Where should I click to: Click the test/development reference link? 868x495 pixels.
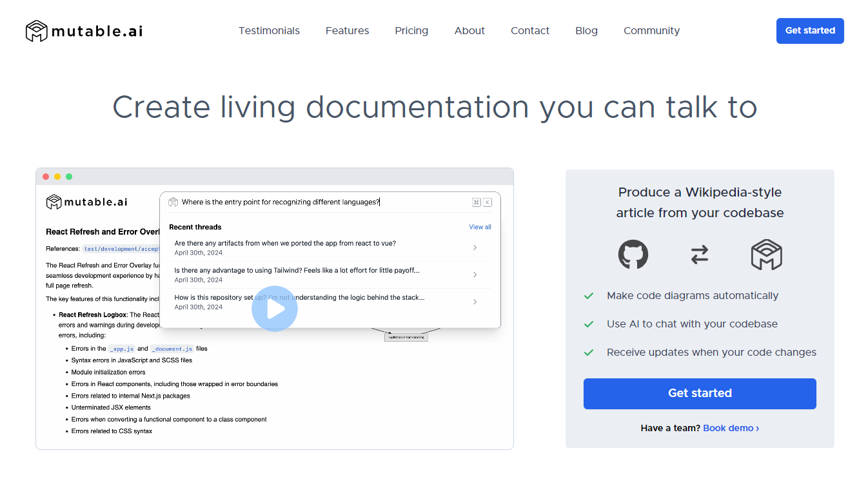point(122,249)
